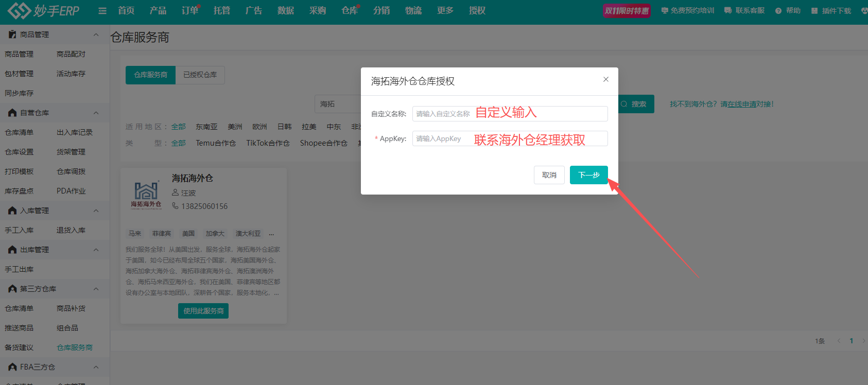Switch to the 仓库服务商 tab
Viewport: 868px width, 385px height.
tap(150, 75)
